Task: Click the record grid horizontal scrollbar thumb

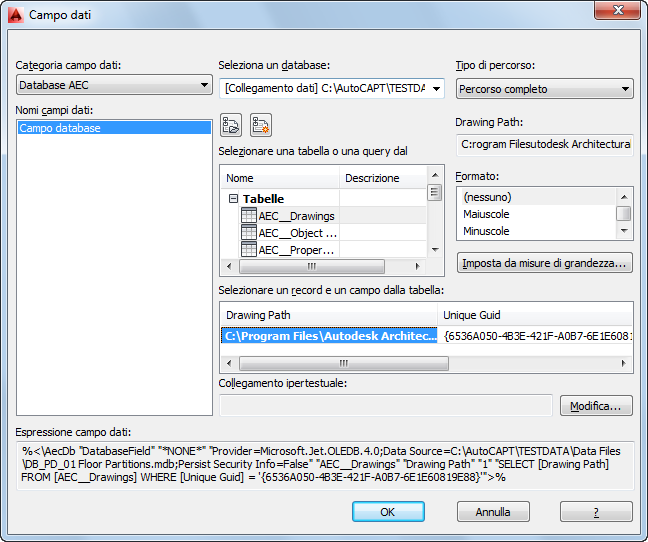Action: pos(344,363)
